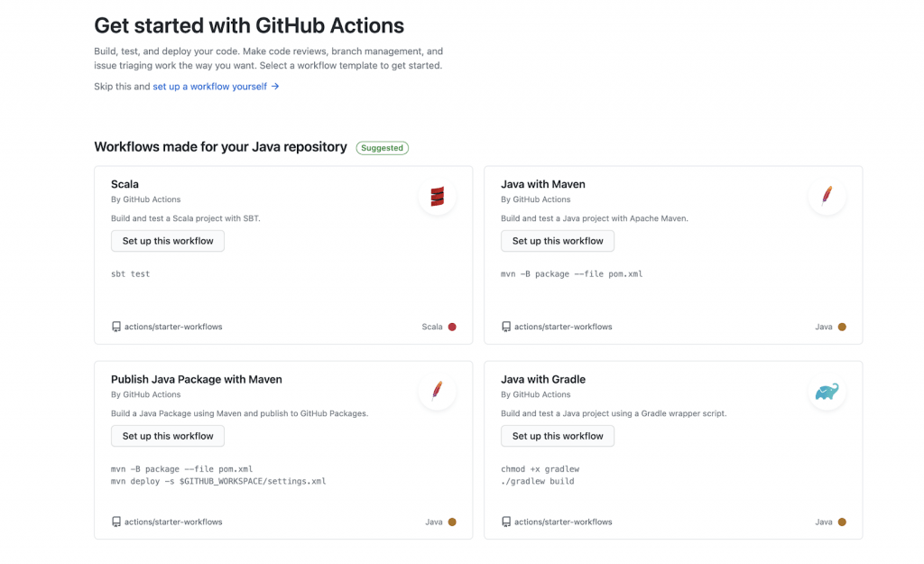Click the Maven feather icon on Java with Maven
The image size is (924, 564).
(x=827, y=196)
